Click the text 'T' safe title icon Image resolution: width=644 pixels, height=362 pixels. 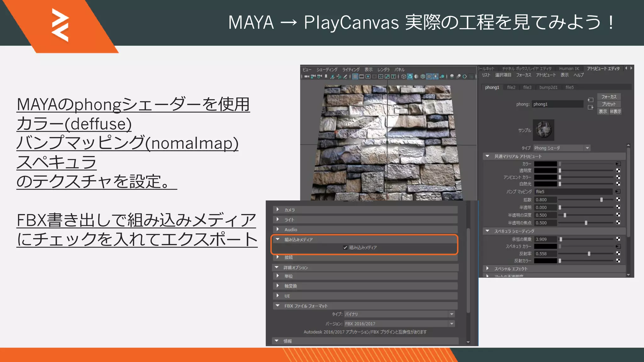[x=393, y=76]
